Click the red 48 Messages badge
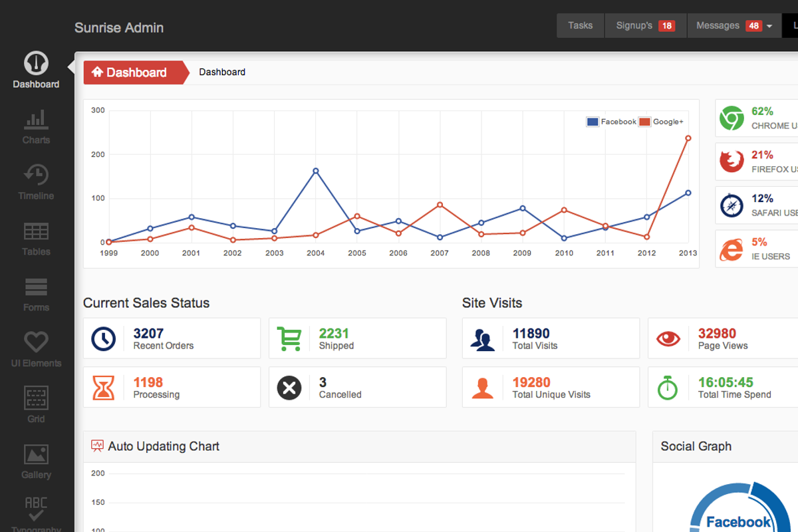Image resolution: width=798 pixels, height=532 pixels. pos(753,26)
